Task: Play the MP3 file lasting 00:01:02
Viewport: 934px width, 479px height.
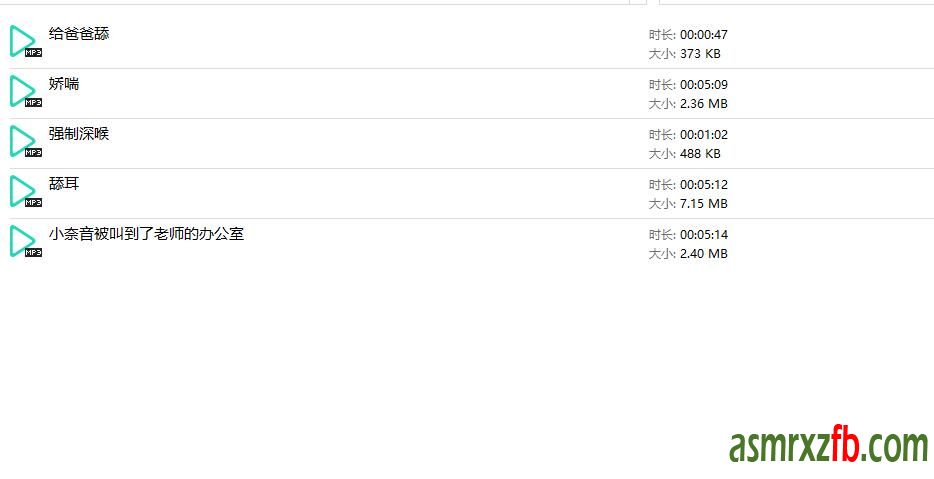Action: [26, 141]
